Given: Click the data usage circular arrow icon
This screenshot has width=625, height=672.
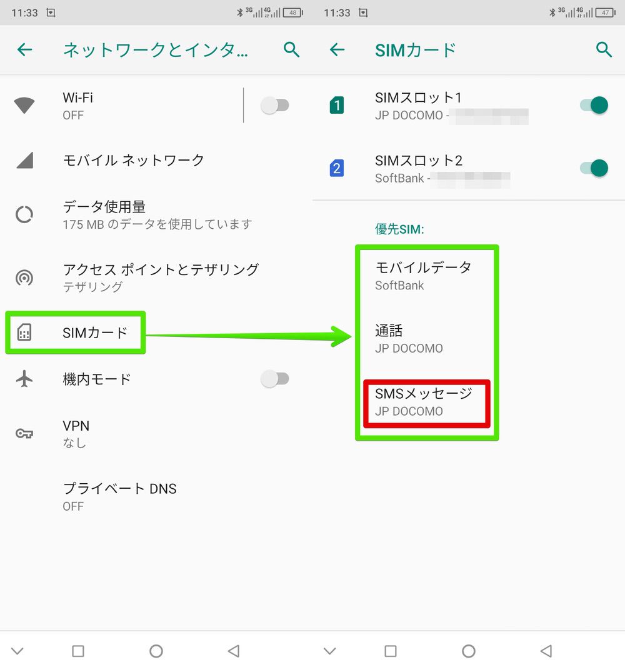Looking at the screenshot, I should pyautogui.click(x=24, y=214).
